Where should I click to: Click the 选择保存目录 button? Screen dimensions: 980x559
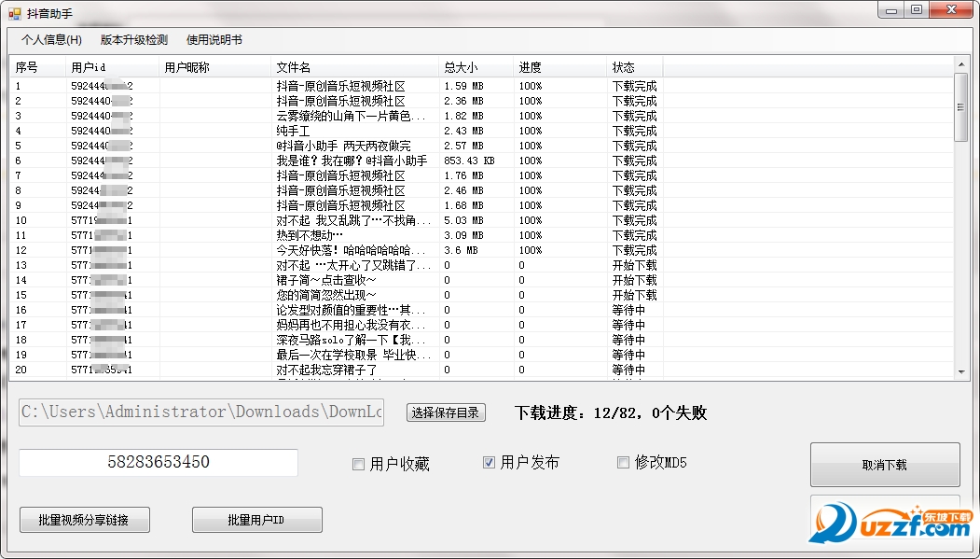tap(447, 412)
